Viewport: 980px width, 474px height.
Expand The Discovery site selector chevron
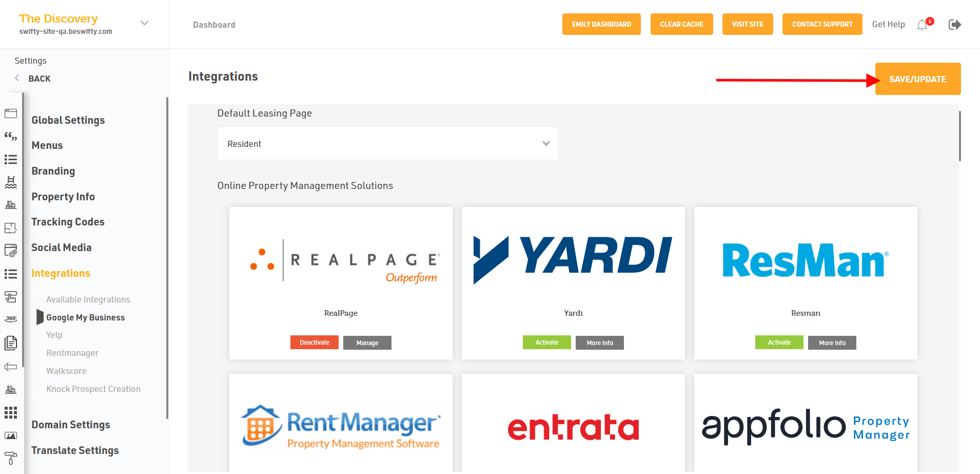(145, 23)
